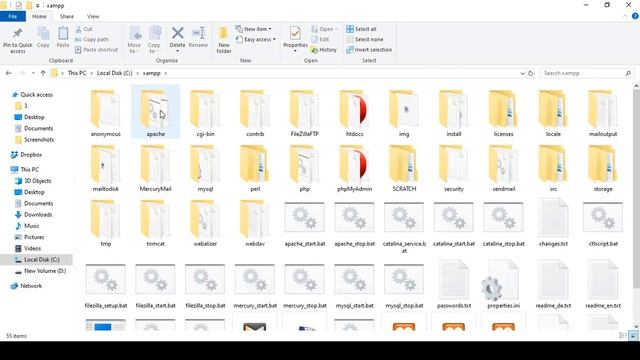640x360 pixels.
Task: Click Refresh button in address bar
Action: point(530,73)
